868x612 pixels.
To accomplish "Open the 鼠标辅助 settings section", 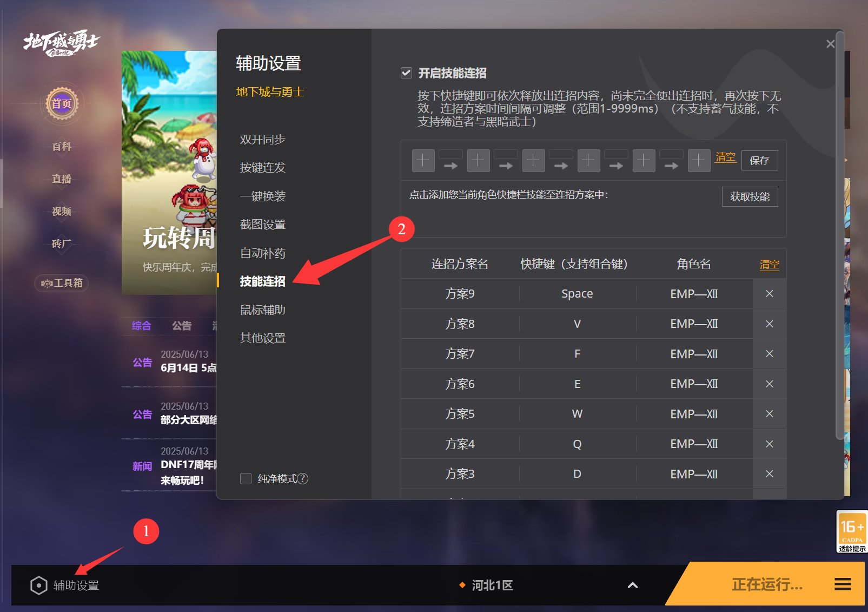I will (x=263, y=310).
